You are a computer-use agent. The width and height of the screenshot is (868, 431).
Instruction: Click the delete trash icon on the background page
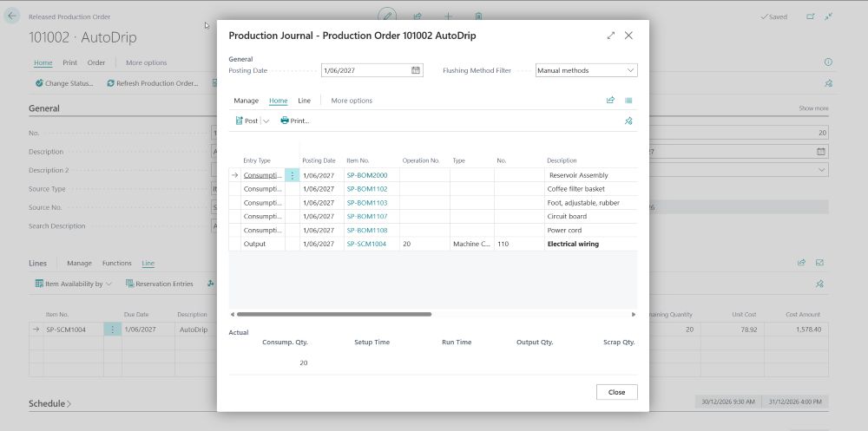pos(478,16)
